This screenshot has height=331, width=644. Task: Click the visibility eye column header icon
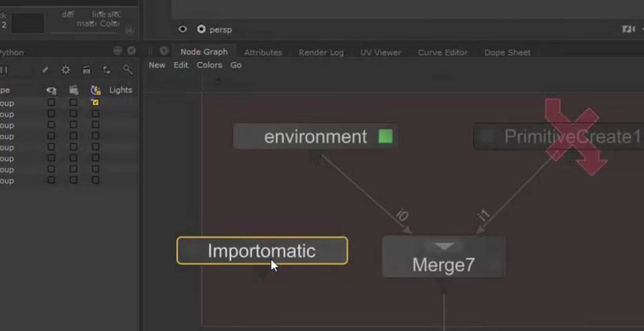[x=52, y=90]
